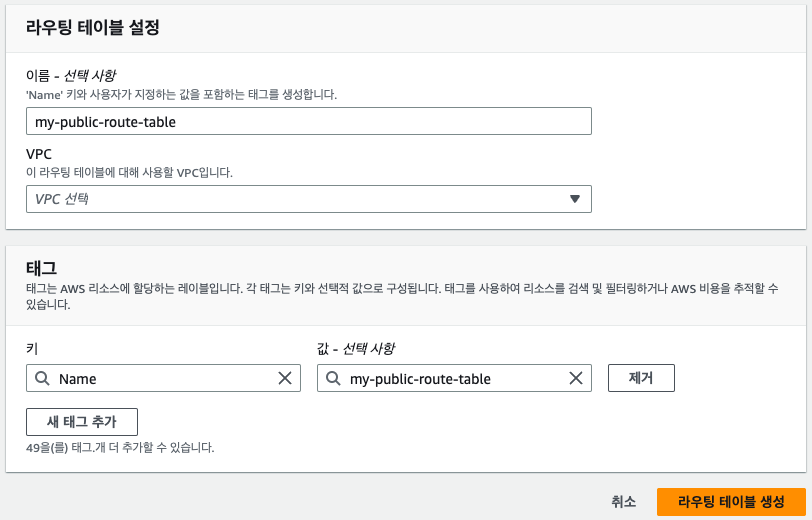Open the VPC 선택 dropdown
Image resolution: width=812 pixels, height=520 pixels.
309,199
